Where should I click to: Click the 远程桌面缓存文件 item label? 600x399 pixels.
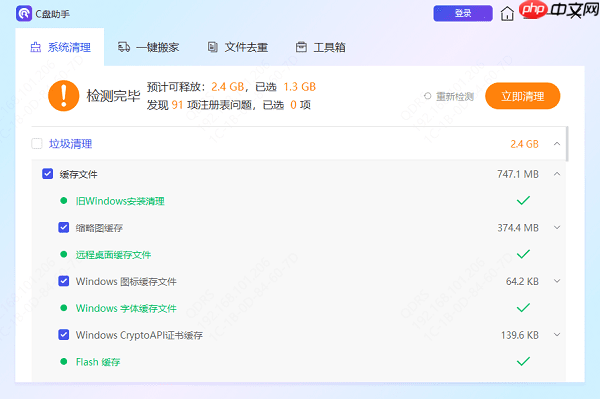[x=113, y=254]
